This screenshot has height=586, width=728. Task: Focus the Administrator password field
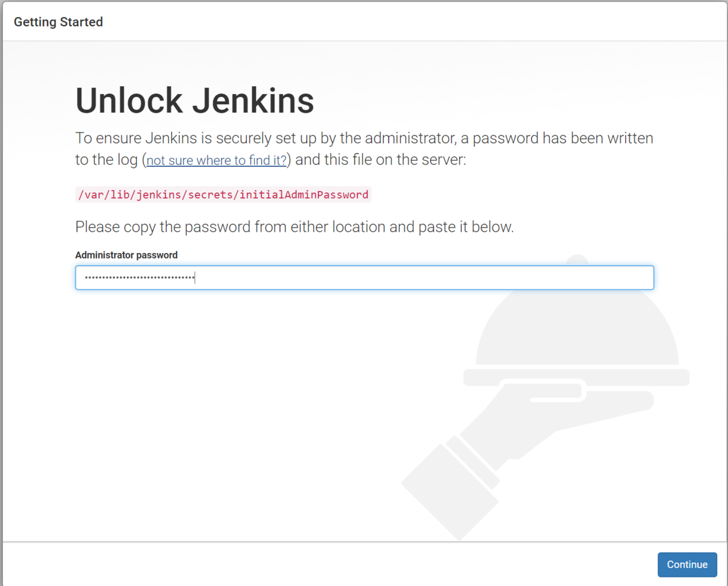365,277
